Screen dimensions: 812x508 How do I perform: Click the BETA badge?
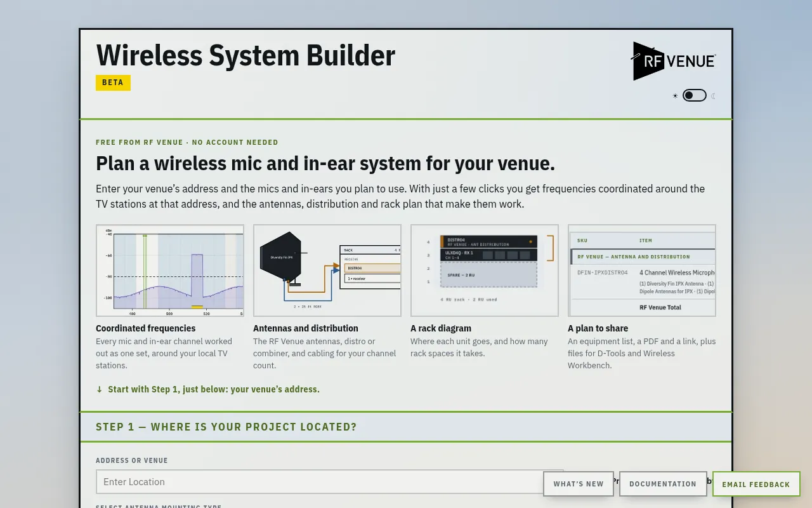[113, 83]
